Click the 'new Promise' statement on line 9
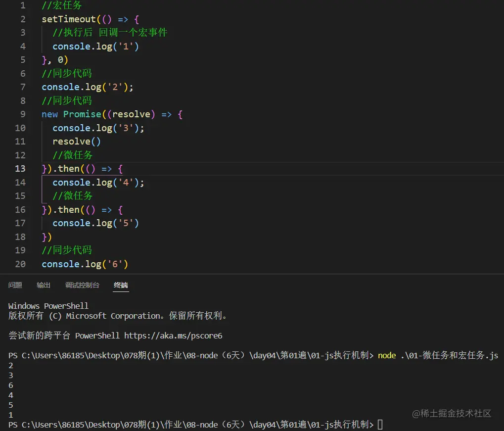Image resolution: width=504 pixels, height=431 pixels. (x=71, y=114)
